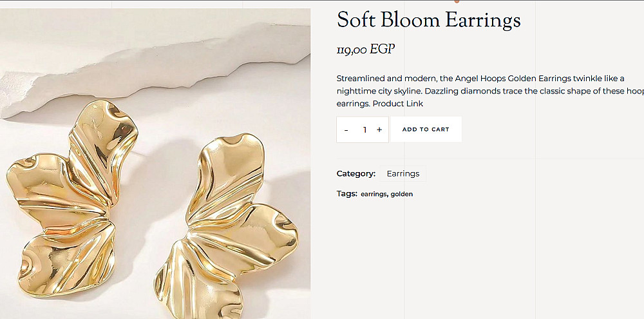Select the 'earrings' tag

point(374,194)
